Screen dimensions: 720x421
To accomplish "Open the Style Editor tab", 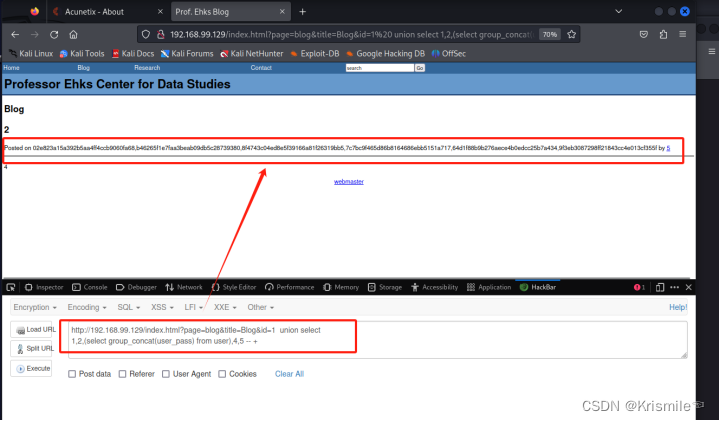I will 234,287.
